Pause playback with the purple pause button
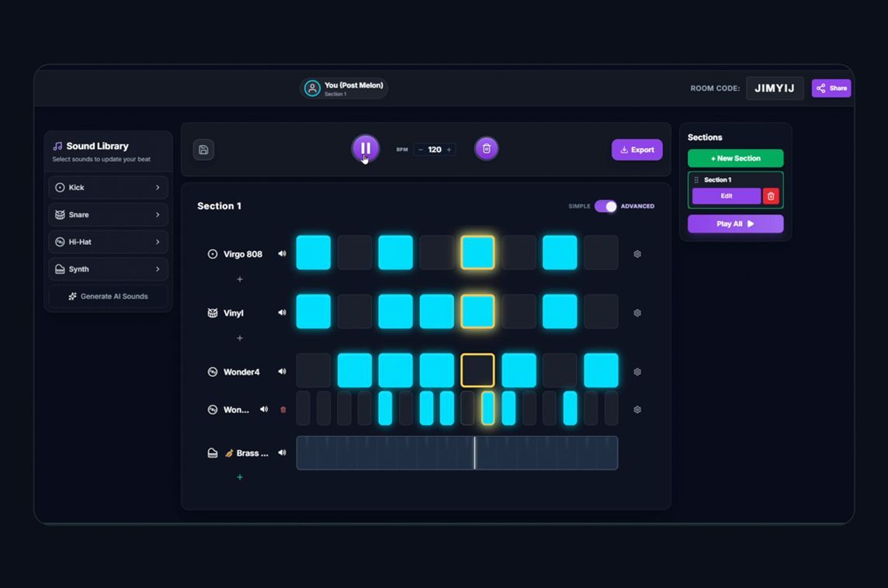 (x=366, y=149)
